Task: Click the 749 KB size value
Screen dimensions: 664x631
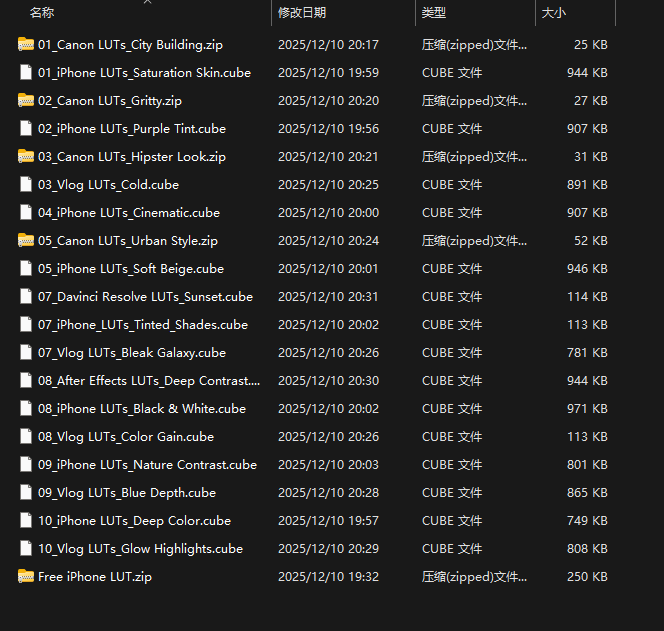Action: click(x=587, y=521)
